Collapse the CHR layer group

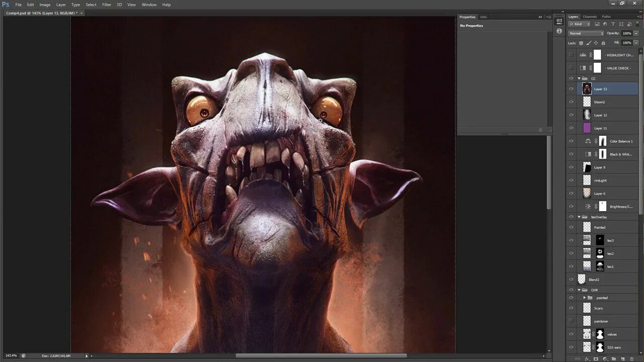579,290
